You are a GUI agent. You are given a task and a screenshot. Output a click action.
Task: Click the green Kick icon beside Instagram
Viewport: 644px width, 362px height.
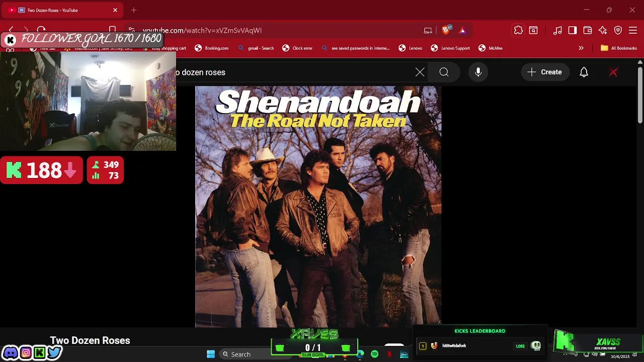[x=39, y=352]
